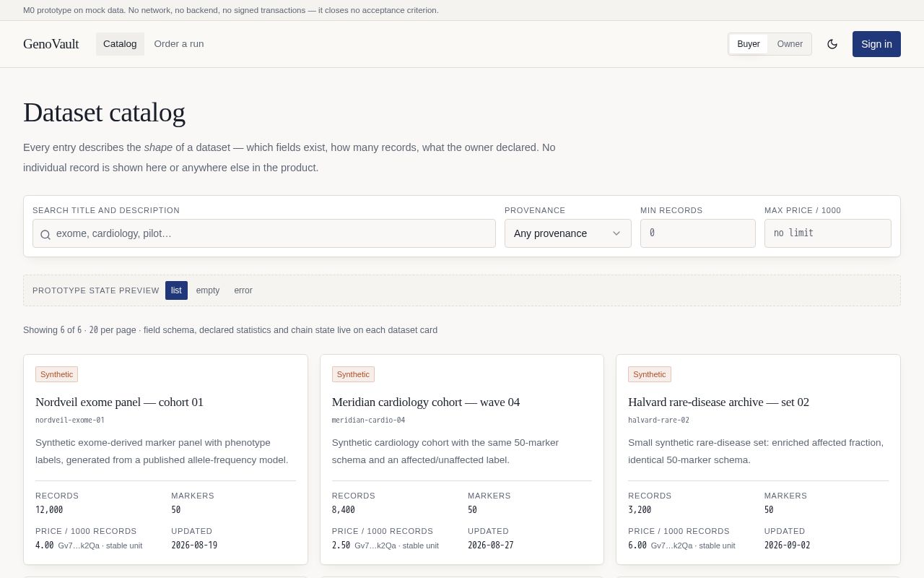924x578 pixels.
Task: Switch role to Buyer
Action: [x=749, y=44]
